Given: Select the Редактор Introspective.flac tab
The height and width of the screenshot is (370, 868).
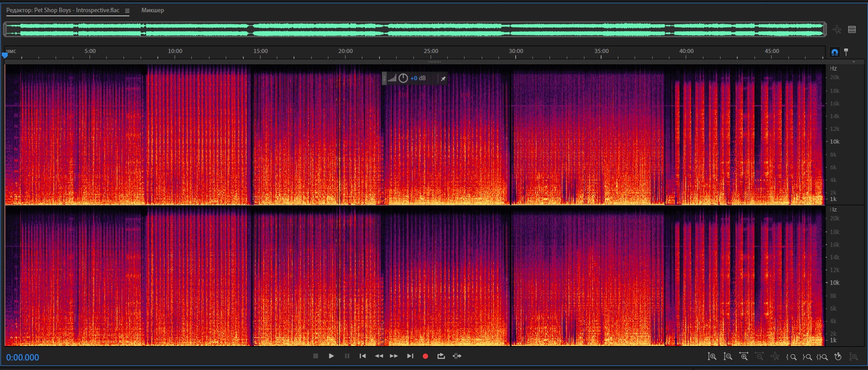Looking at the screenshot, I should 63,10.
